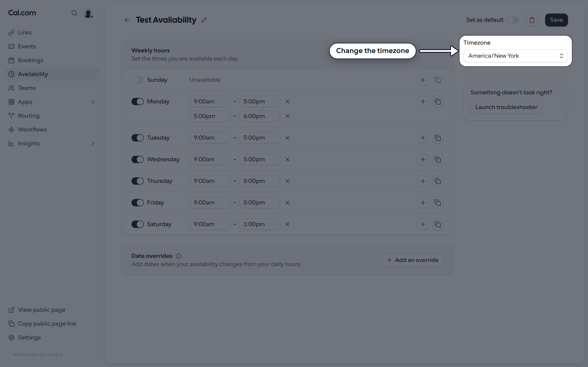Turn off the Saturday toggle
The image size is (588, 367).
pos(138,224)
